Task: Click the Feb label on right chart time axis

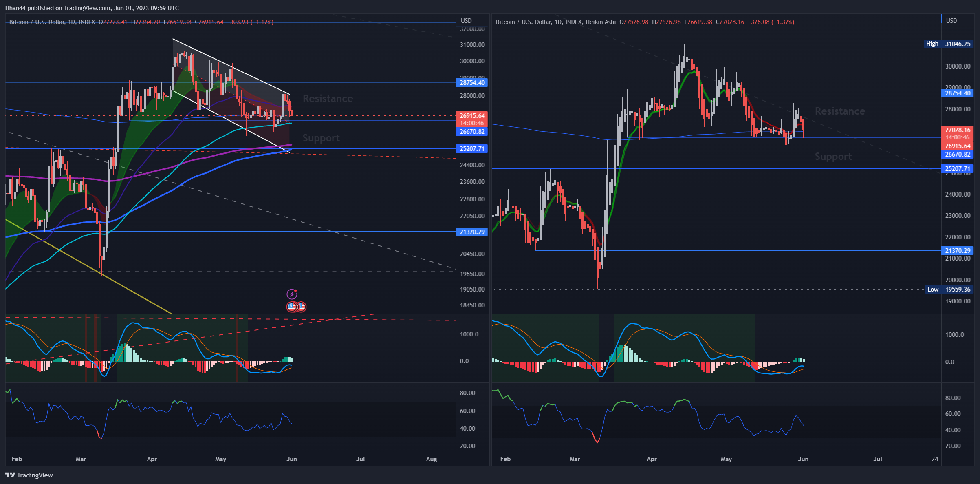Action: (505, 459)
